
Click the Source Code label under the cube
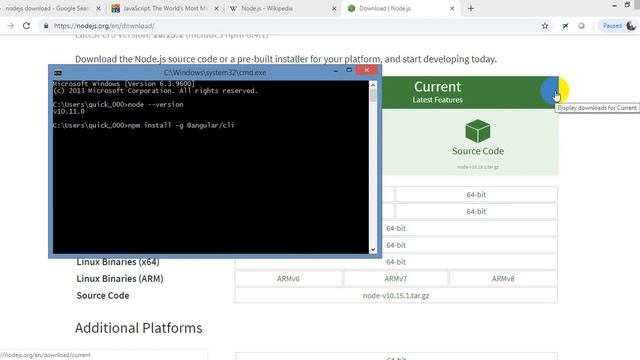tap(478, 151)
